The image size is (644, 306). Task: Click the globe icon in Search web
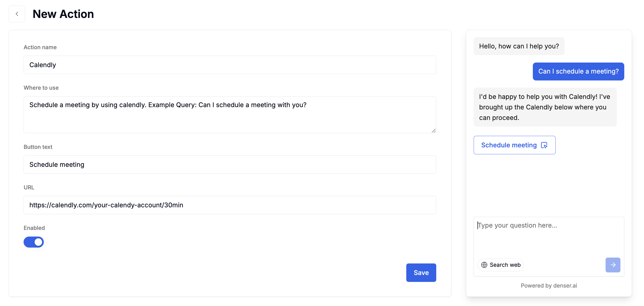click(484, 265)
